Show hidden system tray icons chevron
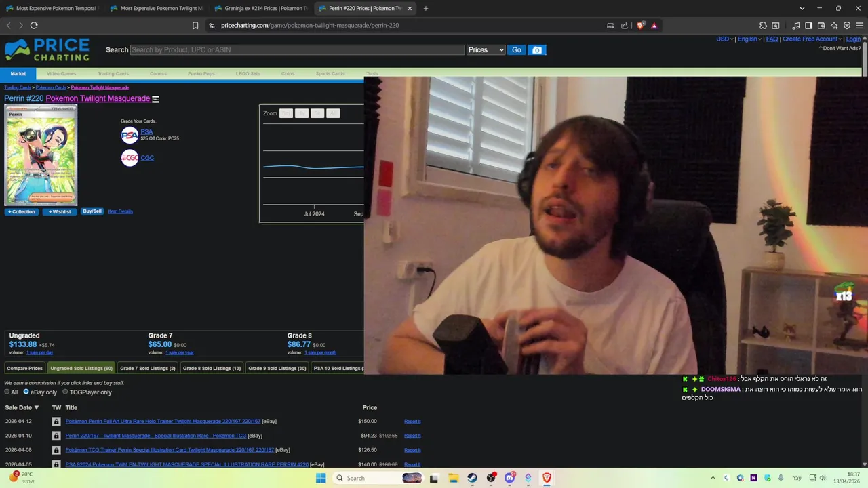 [x=713, y=478]
